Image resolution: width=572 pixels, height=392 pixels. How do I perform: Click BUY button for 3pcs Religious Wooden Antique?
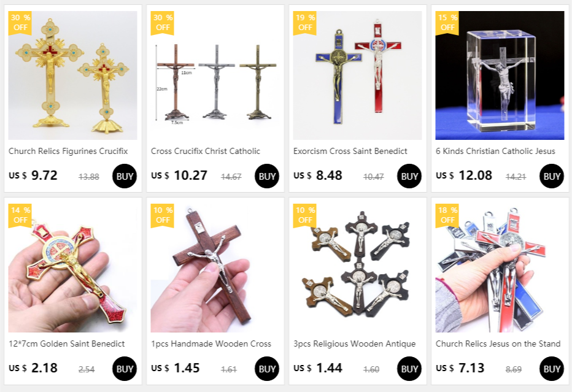pos(409,369)
